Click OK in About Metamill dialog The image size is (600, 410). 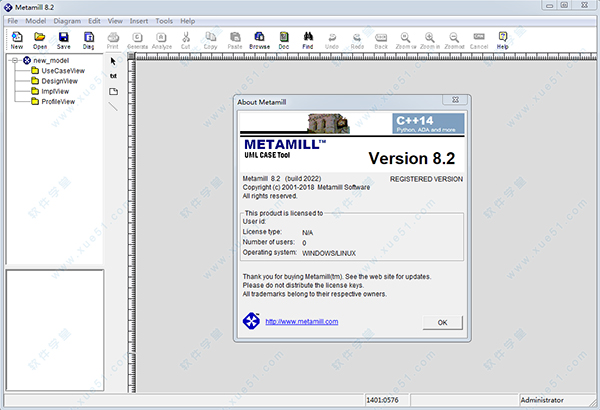(x=442, y=322)
